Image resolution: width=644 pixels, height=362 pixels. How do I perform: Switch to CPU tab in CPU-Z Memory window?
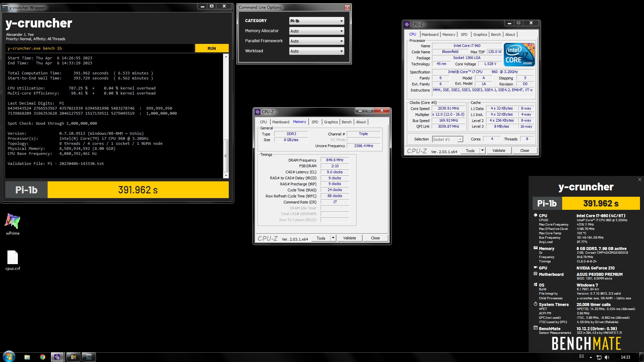click(263, 122)
